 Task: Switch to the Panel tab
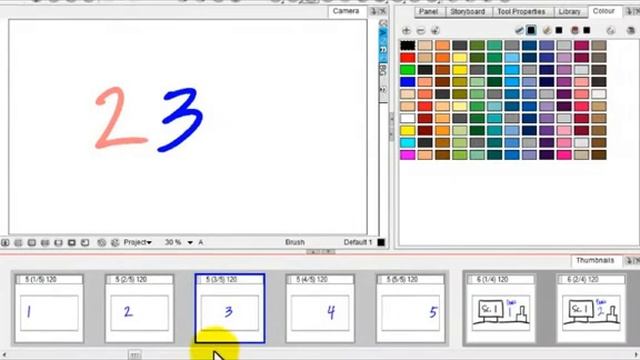pyautogui.click(x=429, y=12)
